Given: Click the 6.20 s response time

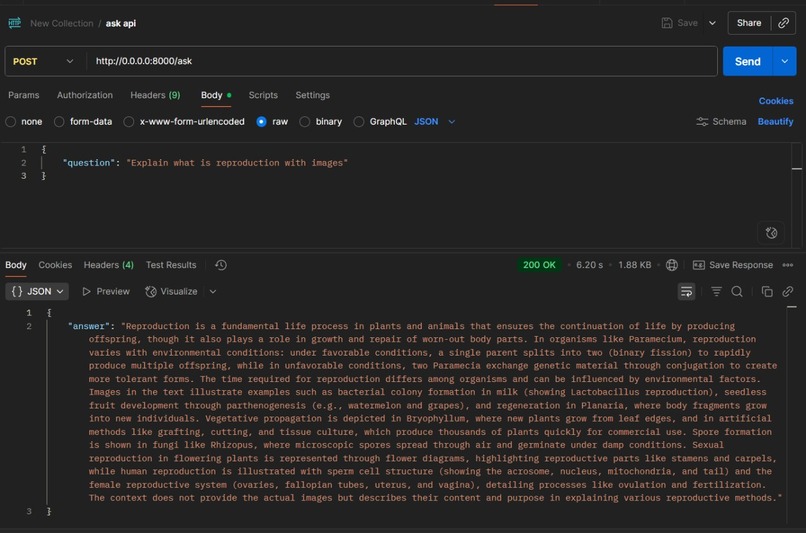Looking at the screenshot, I should 589,265.
